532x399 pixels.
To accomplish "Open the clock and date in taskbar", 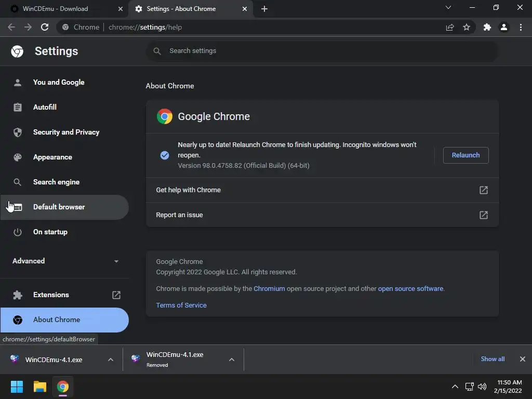I will click(508, 387).
